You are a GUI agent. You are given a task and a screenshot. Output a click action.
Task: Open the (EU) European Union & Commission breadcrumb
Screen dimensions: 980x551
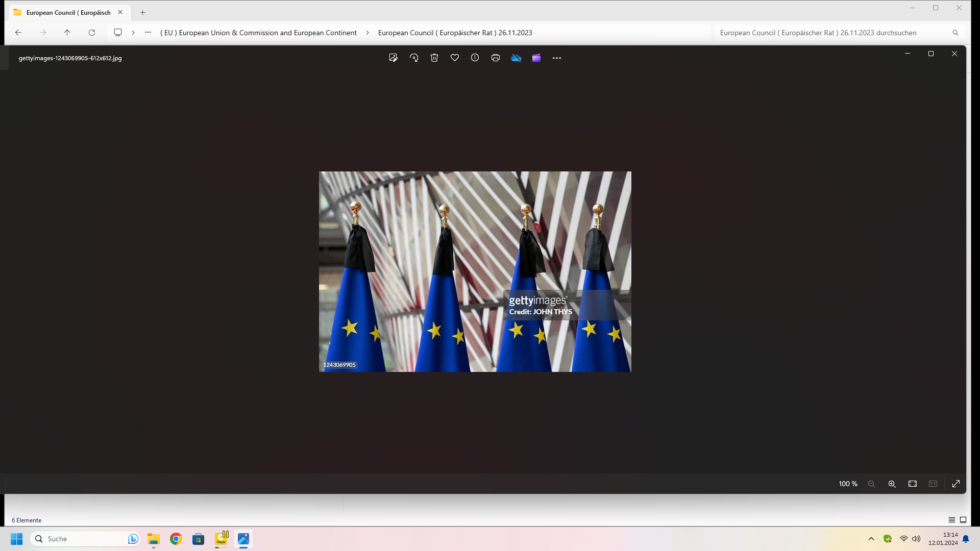click(258, 33)
